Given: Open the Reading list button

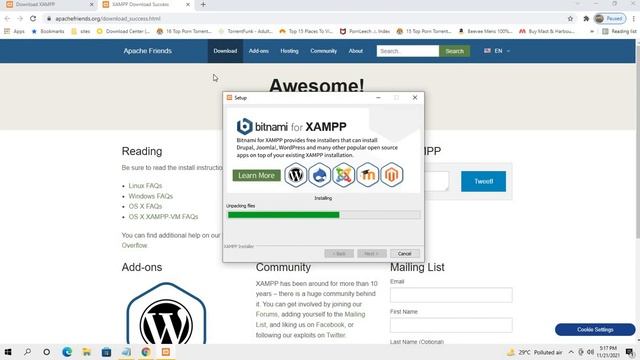Looking at the screenshot, I should click(619, 31).
